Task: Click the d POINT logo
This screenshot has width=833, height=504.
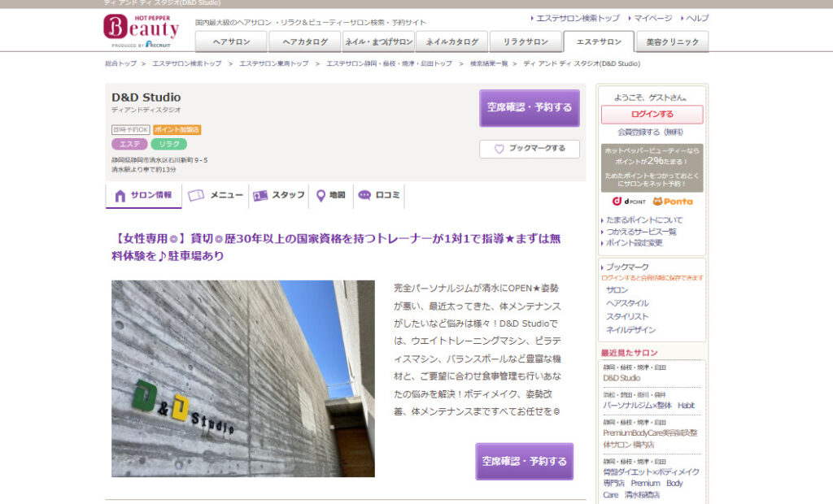Action: 629,202
